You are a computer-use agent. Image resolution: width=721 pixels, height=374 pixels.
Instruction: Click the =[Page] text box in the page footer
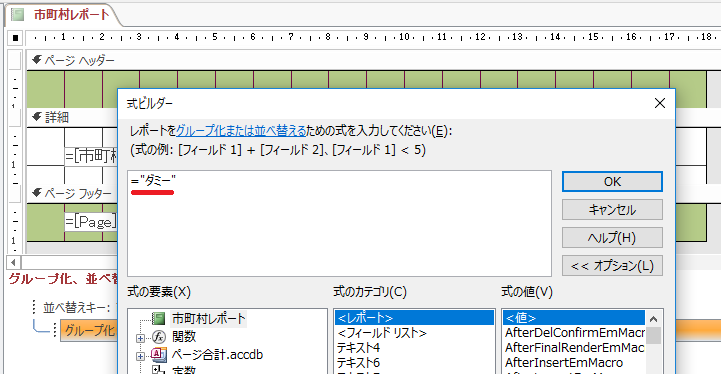click(91, 222)
